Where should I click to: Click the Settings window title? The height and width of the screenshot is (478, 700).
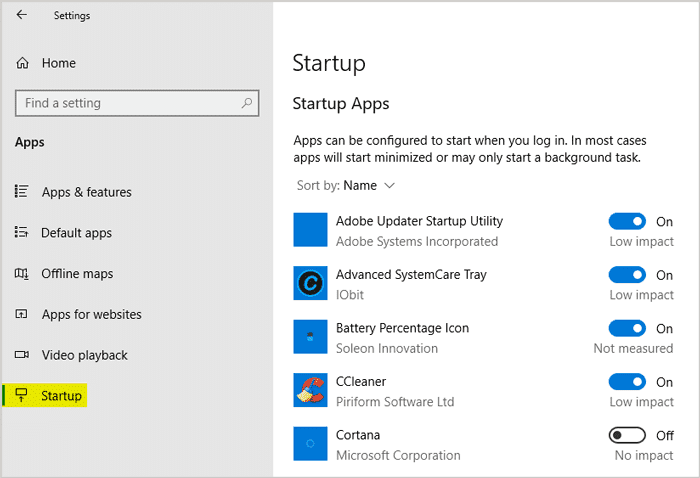(x=72, y=16)
